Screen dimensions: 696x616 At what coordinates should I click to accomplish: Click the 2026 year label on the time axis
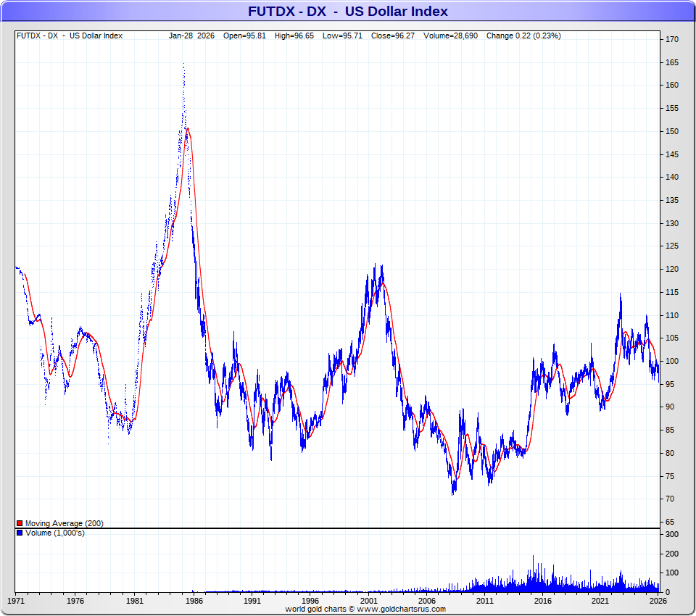pyautogui.click(x=657, y=601)
